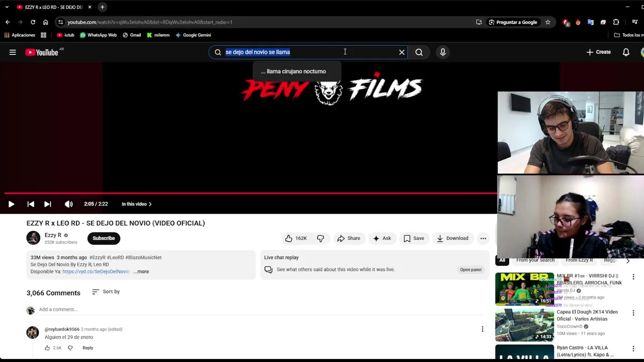Open the Ezzy R channel avatar
This screenshot has width=644, height=362.
click(33, 238)
